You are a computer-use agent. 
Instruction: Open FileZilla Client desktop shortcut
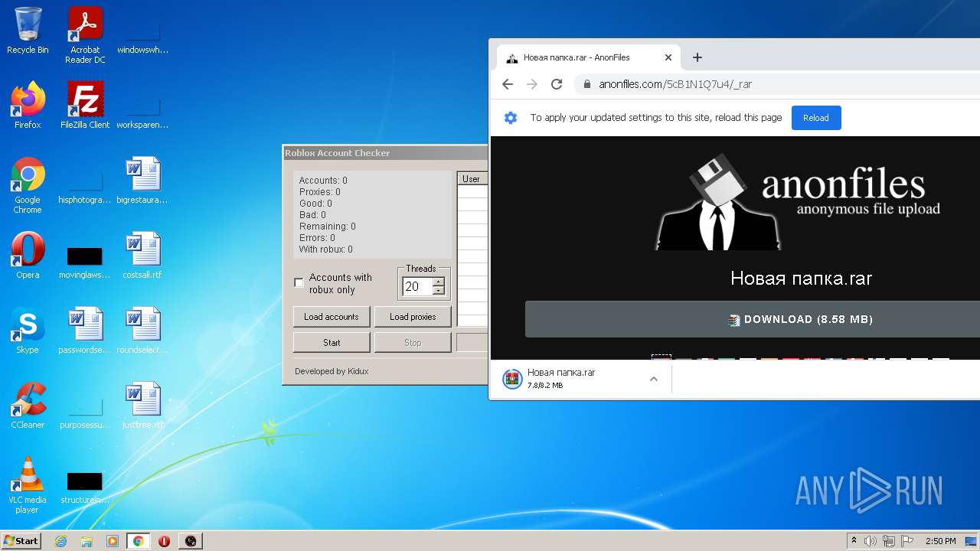point(85,106)
